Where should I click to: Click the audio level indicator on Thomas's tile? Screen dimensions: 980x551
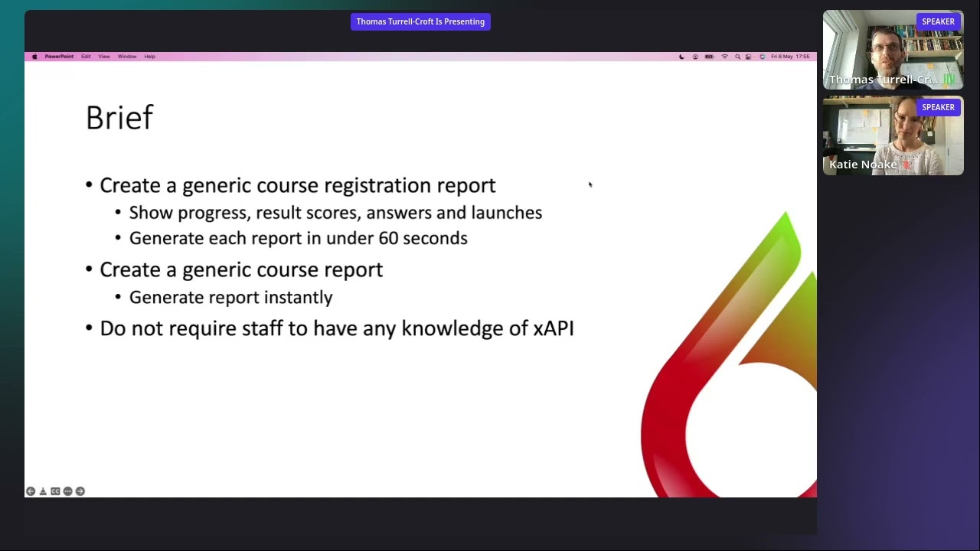pyautogui.click(x=949, y=79)
